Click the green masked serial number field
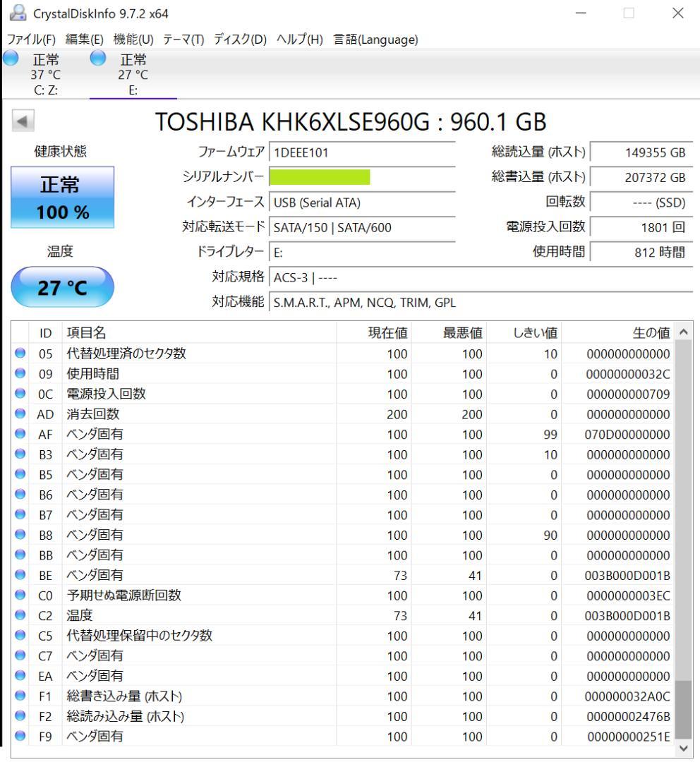 click(320, 177)
